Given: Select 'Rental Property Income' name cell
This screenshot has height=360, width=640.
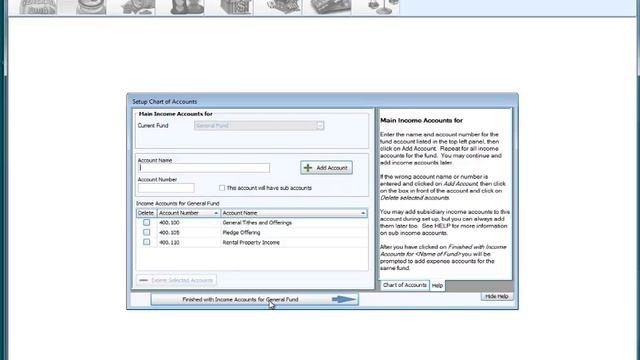Looking at the screenshot, I should click(294, 242).
